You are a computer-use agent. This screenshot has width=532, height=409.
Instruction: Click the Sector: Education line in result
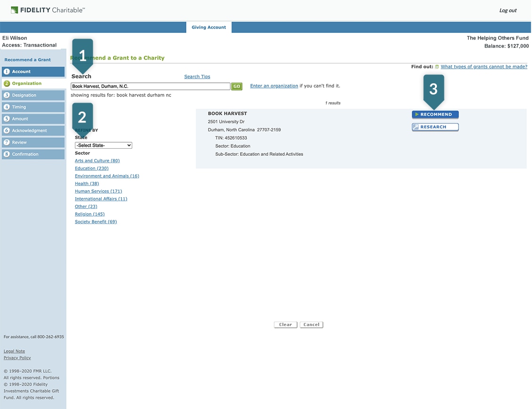[x=233, y=146]
